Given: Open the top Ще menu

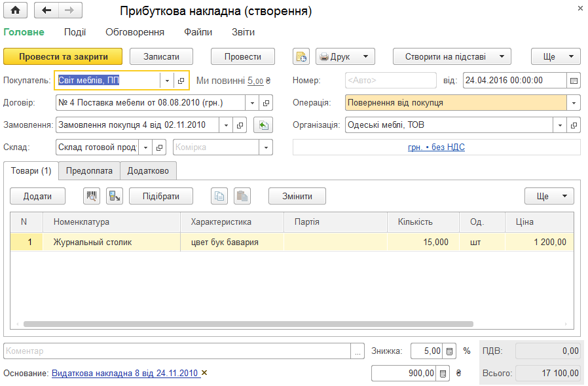Looking at the screenshot, I should point(556,57).
